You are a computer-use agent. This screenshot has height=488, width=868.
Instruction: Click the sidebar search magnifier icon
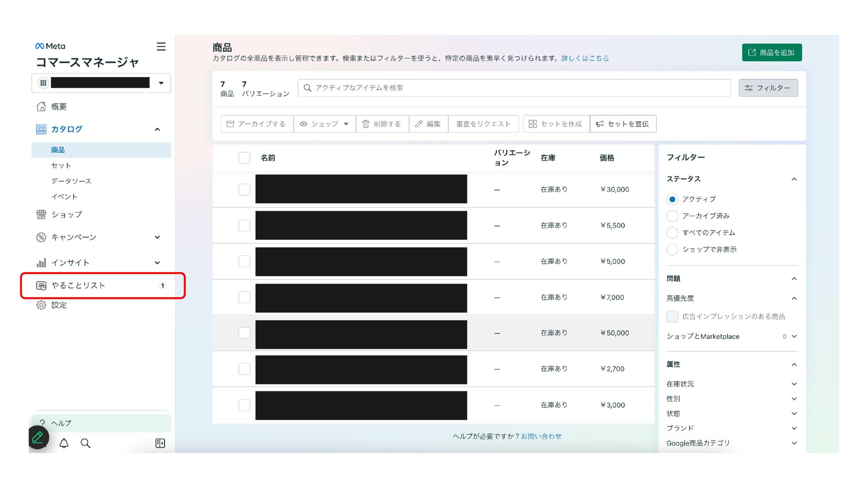point(85,443)
